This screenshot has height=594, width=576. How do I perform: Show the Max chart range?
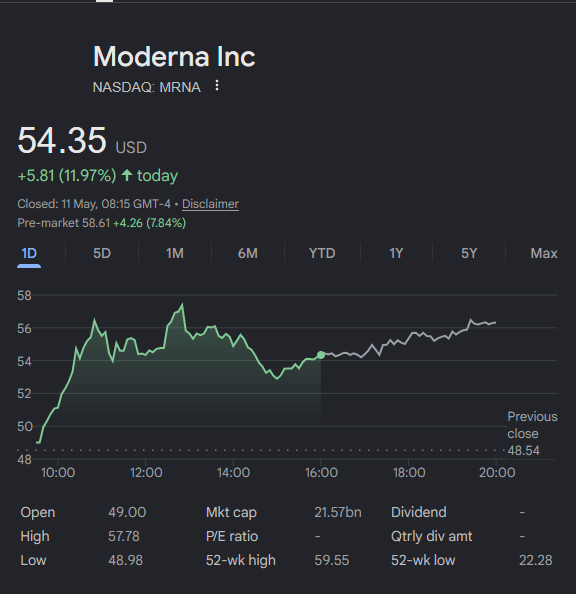544,253
